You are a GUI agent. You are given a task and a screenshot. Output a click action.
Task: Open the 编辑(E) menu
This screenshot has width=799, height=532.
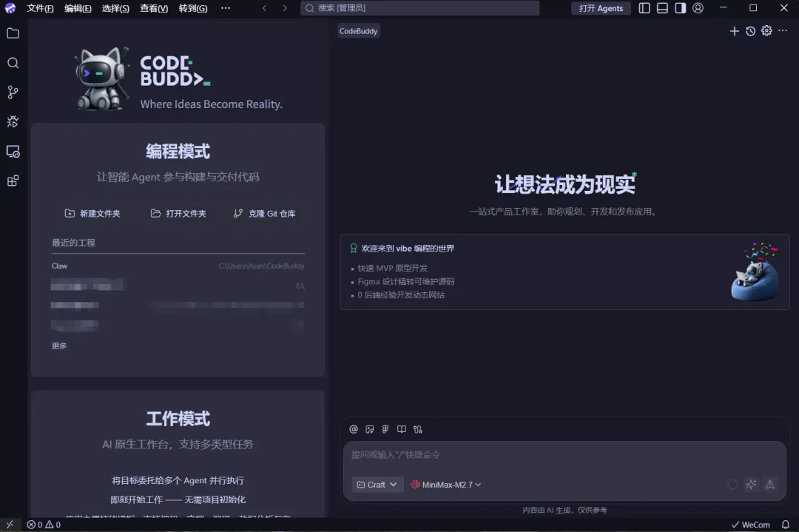(x=78, y=8)
